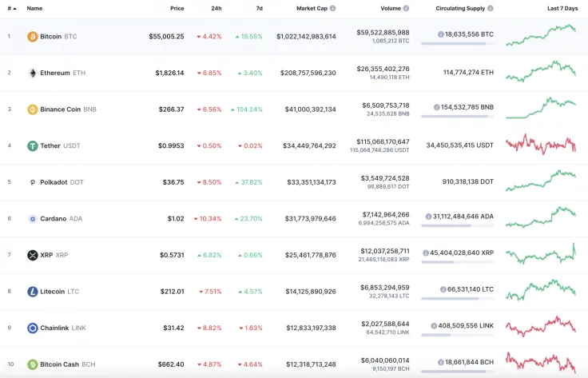Click the Bitcoin Cash coin logo
588x378 pixels.
(x=33, y=364)
